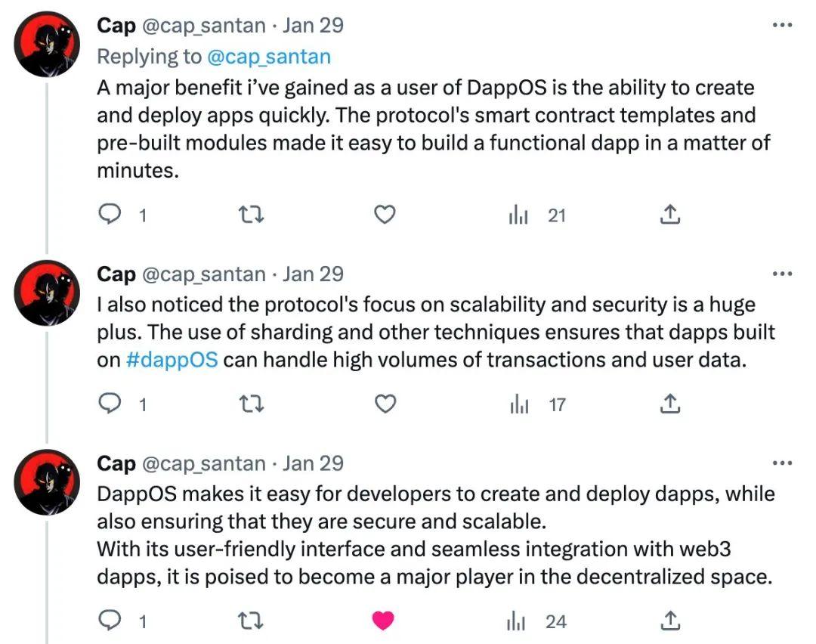View analytics showing 21 views

518,216
